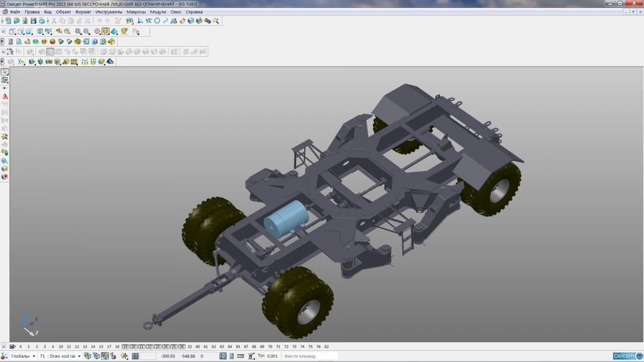Click the Wizard magic wand icon

pyautogui.click(x=216, y=20)
